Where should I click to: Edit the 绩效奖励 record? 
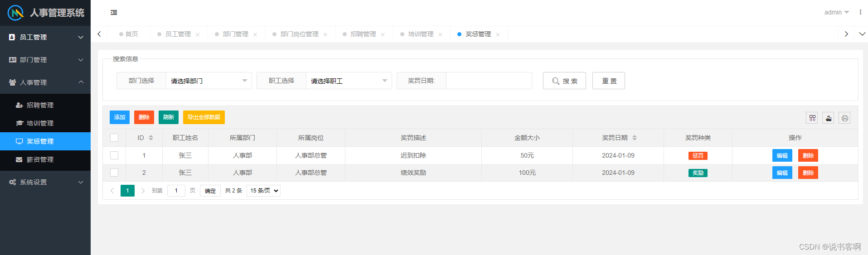pyautogui.click(x=782, y=173)
